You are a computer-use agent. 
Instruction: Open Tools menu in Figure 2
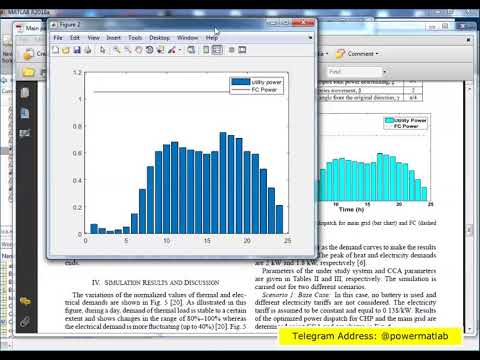pyautogui.click(x=135, y=38)
